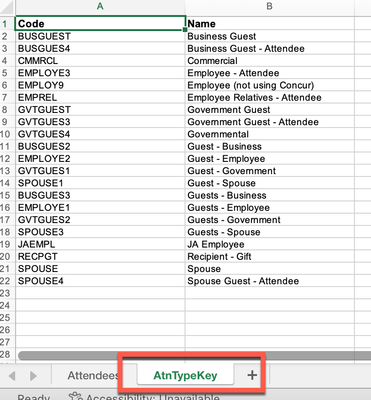
Task: Click the SPOUSE4 code cell
Action: [100, 281]
